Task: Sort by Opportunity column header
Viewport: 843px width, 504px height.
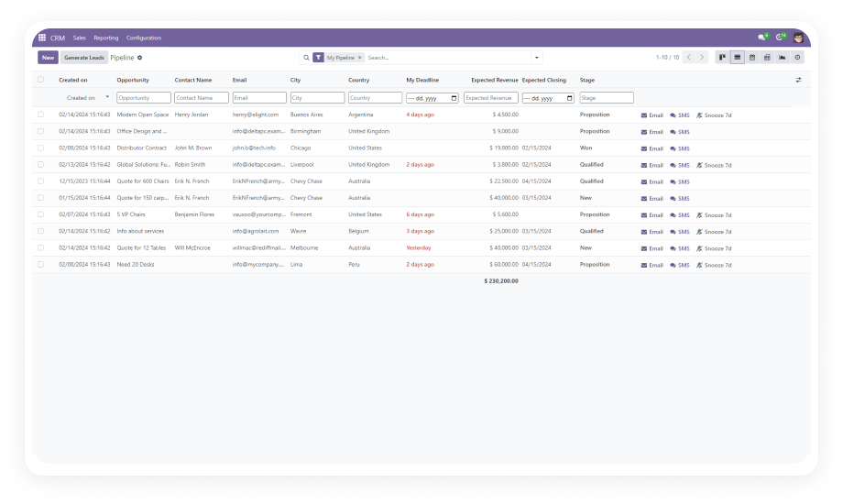Action: pyautogui.click(x=133, y=80)
